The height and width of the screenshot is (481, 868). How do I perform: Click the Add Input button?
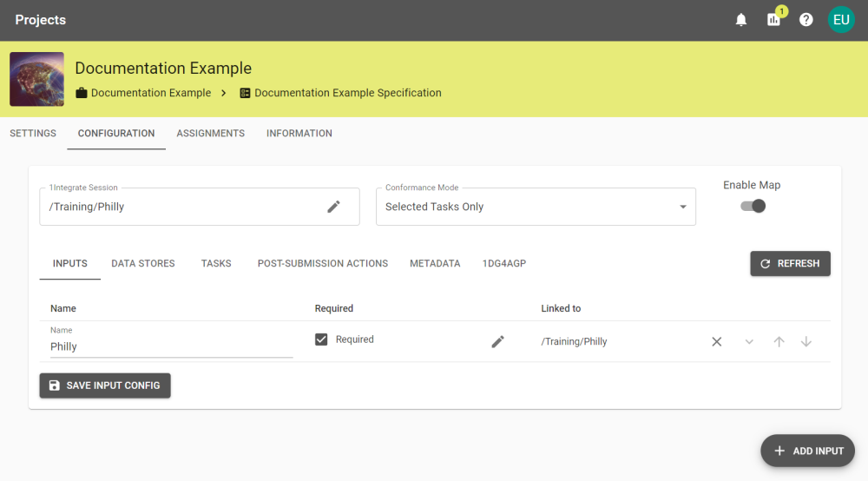(807, 451)
